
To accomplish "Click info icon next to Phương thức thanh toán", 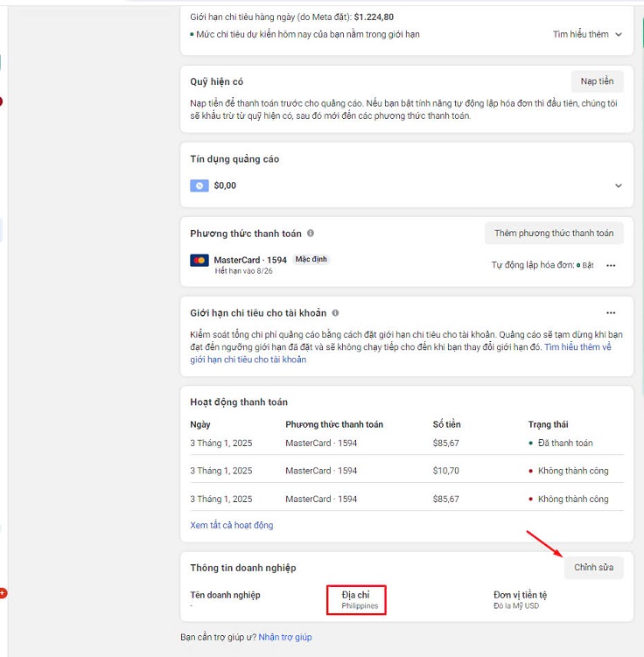I will click(311, 233).
